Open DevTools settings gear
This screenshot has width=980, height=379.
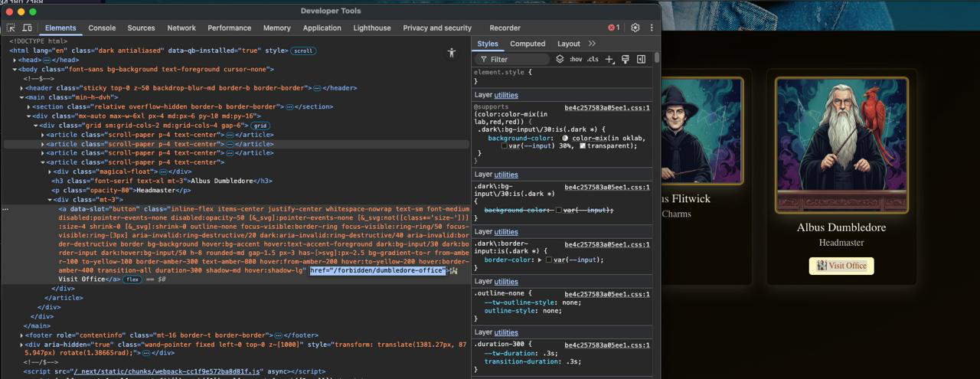point(635,28)
